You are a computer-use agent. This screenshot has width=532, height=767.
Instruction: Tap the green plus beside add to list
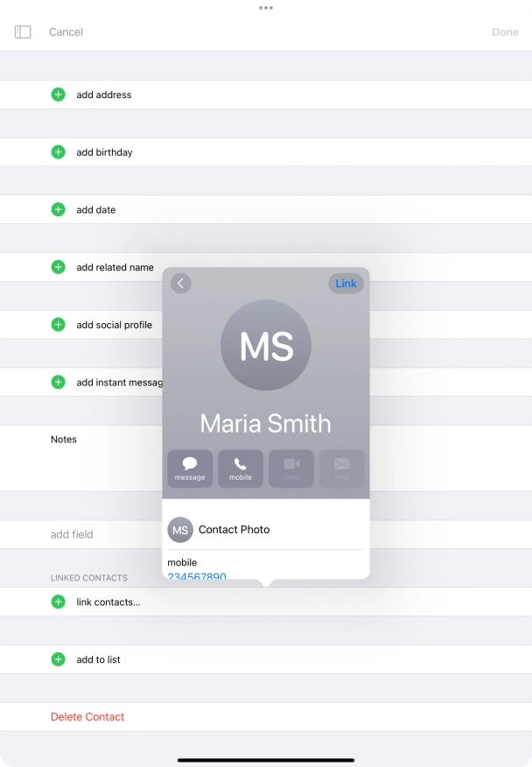(58, 659)
